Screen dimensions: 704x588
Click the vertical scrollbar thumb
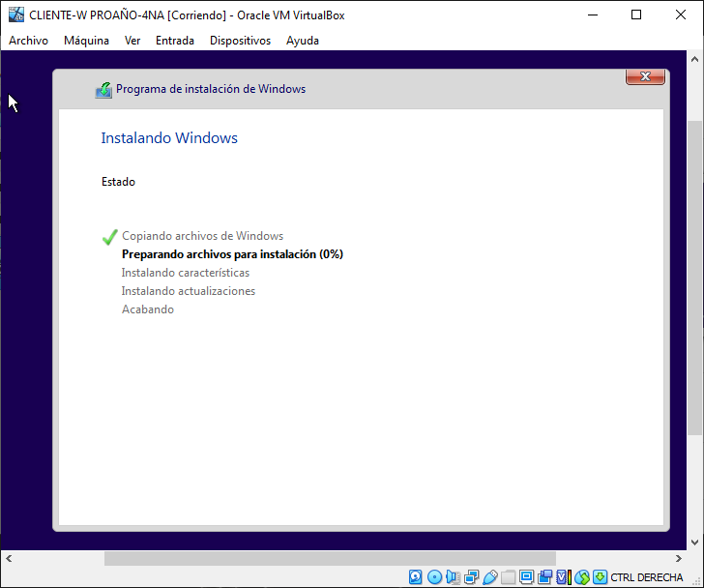click(x=694, y=278)
